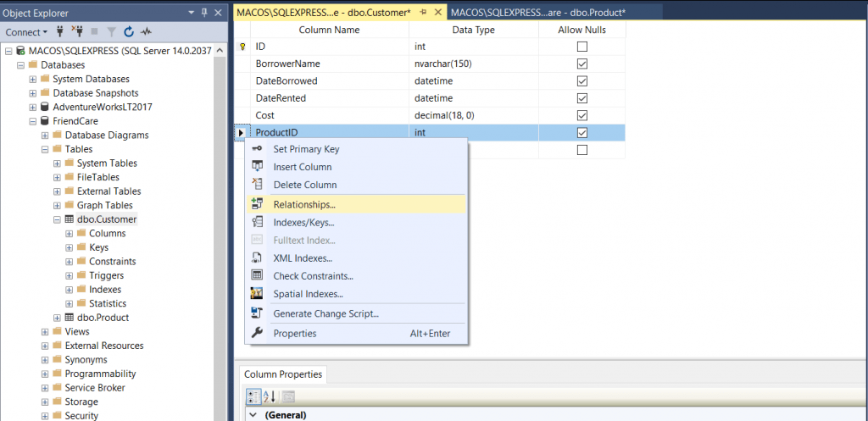The image size is (868, 421).
Task: Select Set Primary Key menu entry
Action: click(306, 149)
